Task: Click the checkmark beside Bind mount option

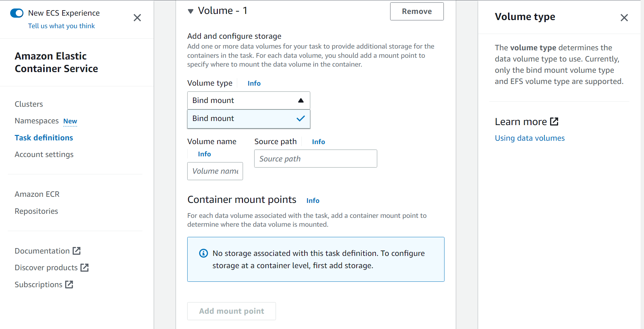Action: (300, 118)
